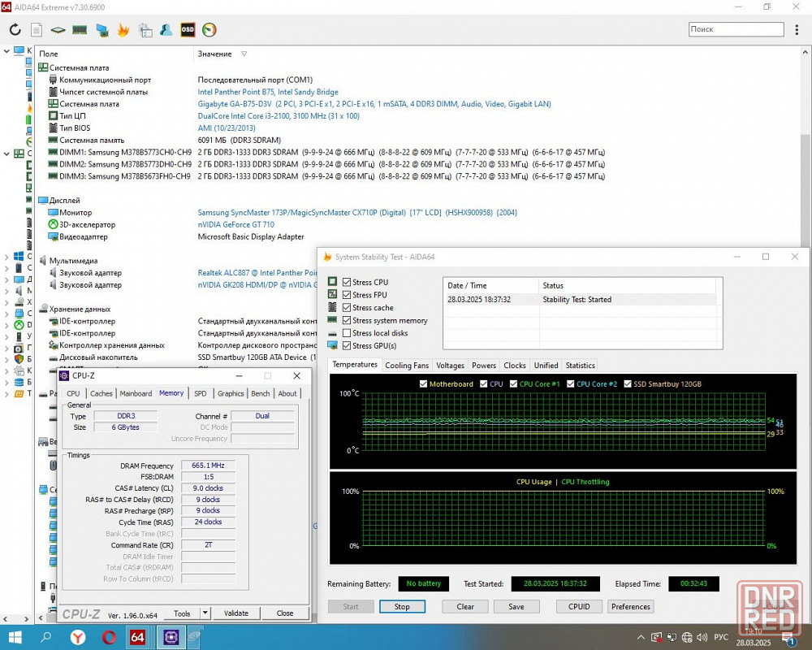Open notification center icon

coord(788,639)
